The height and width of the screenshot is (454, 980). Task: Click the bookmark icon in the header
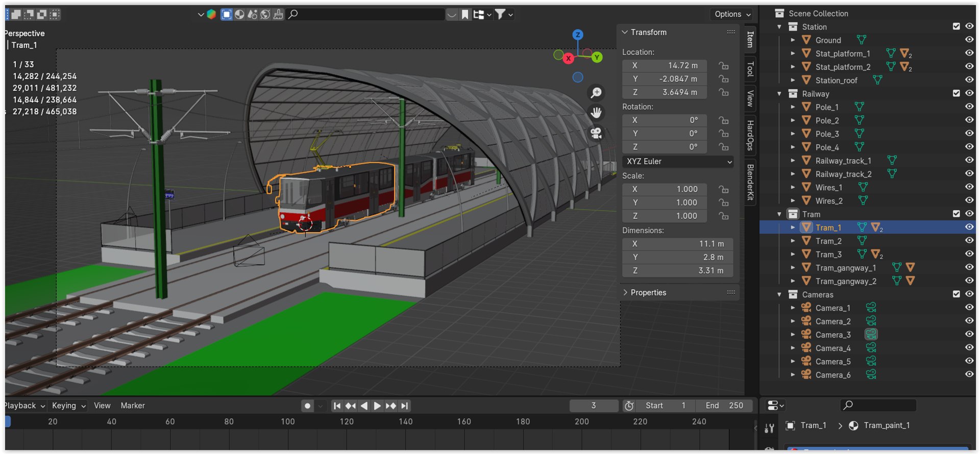(x=464, y=15)
